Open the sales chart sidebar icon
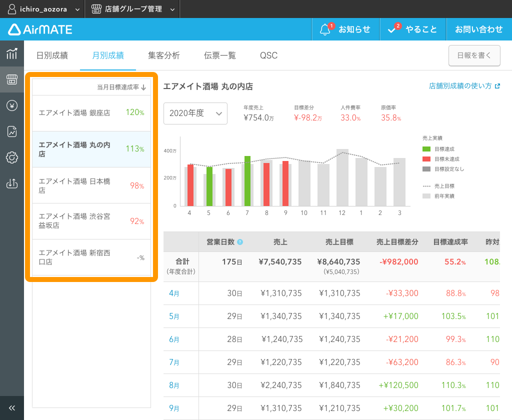Screen dimensions: 512x420 coord(12,53)
